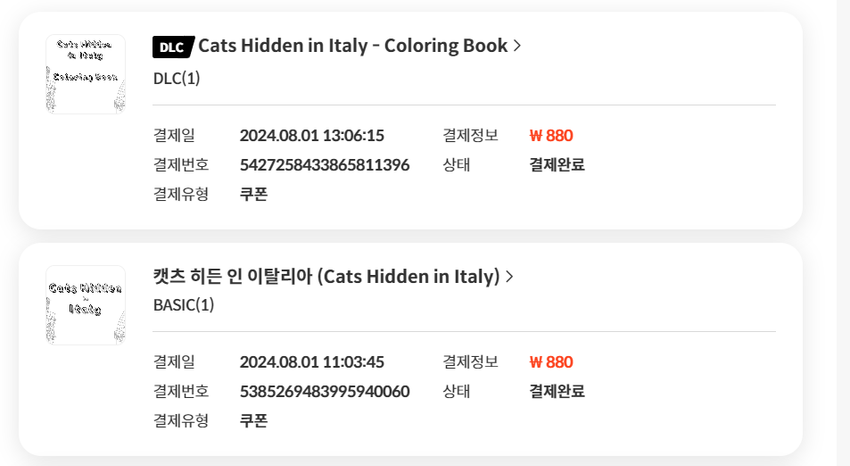Click payment date 2024.08.01 11:03:45
The width and height of the screenshot is (850, 466).
tap(312, 362)
